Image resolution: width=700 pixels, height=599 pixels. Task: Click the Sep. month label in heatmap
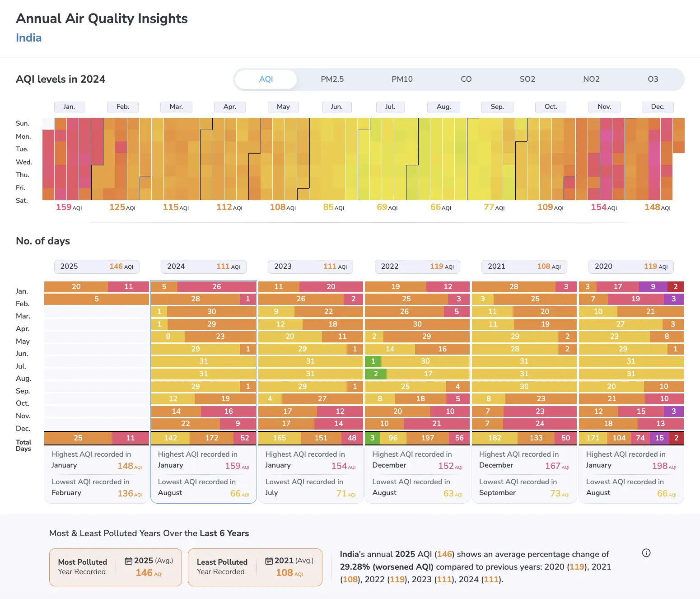click(x=497, y=107)
